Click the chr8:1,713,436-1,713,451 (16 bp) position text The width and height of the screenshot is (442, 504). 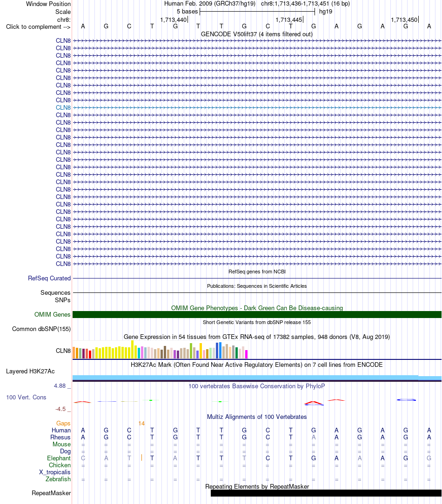point(305,4)
